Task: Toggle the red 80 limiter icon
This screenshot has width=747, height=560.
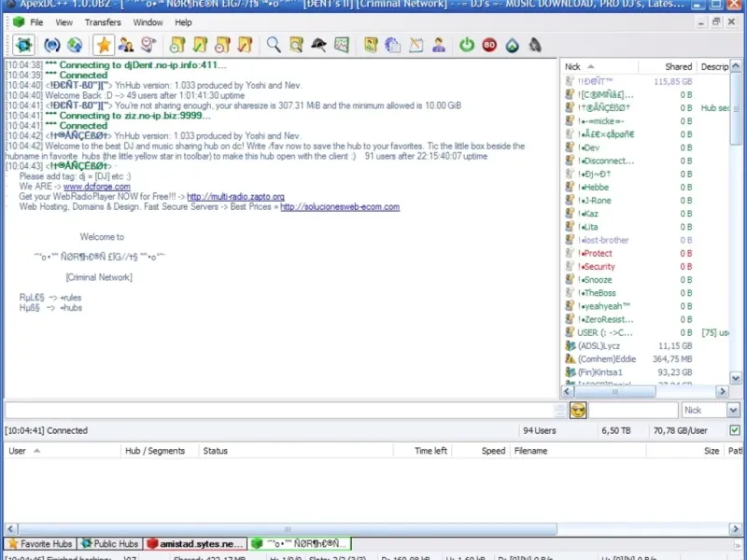Action: pyautogui.click(x=489, y=45)
